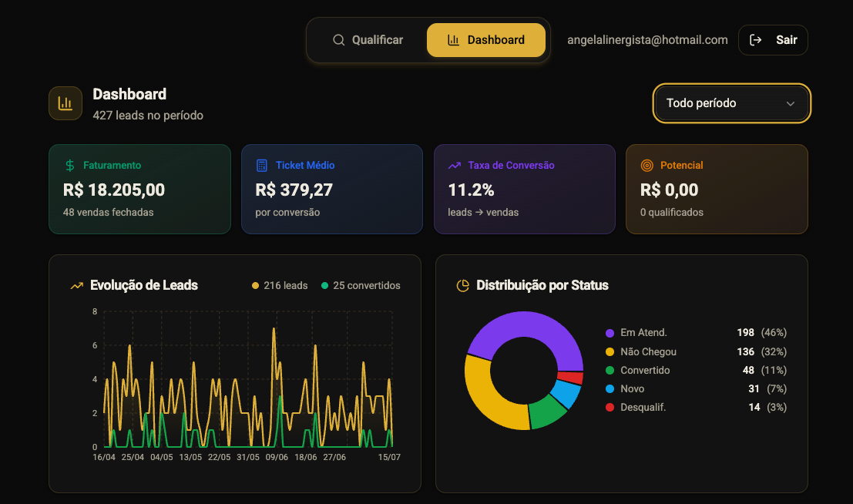Open the Todo período dropdown
Image resolution: width=853 pixels, height=504 pixels.
[x=732, y=103]
